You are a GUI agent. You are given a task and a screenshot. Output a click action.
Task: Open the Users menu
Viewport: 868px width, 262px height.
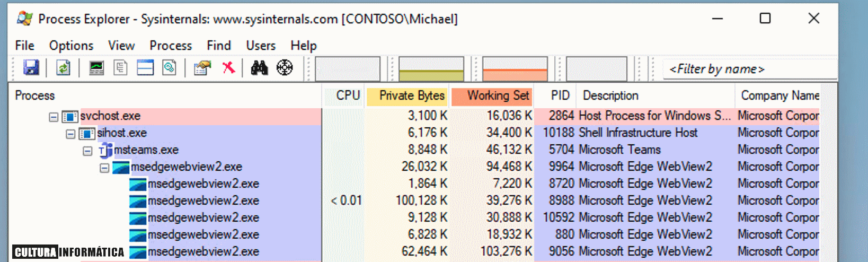coord(261,46)
